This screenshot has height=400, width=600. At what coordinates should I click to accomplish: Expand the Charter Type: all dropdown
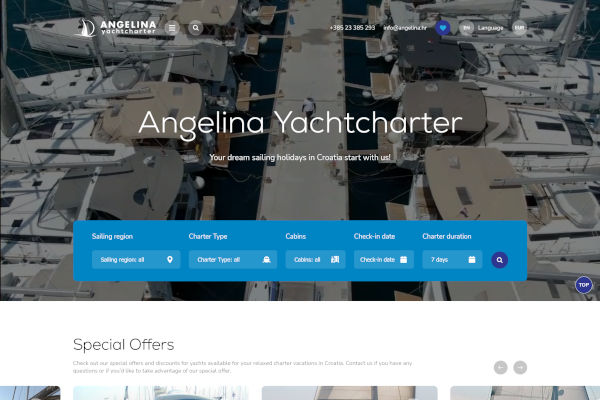point(233,260)
